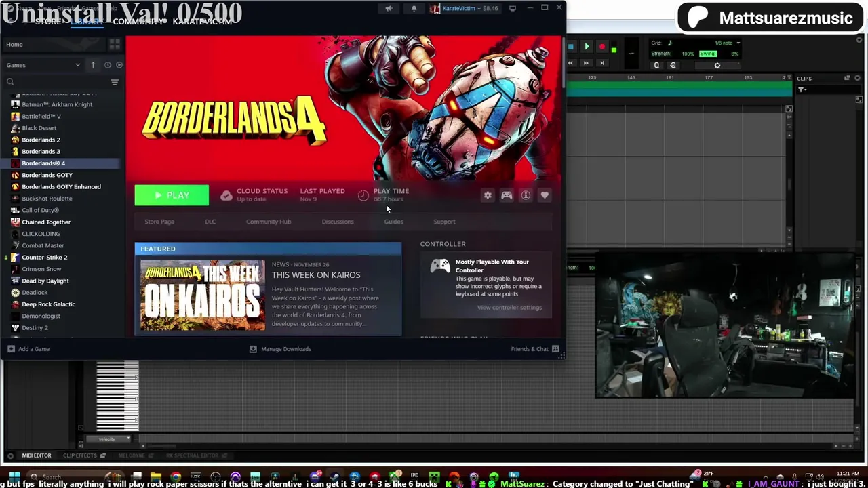Show the game info icon

(x=526, y=195)
